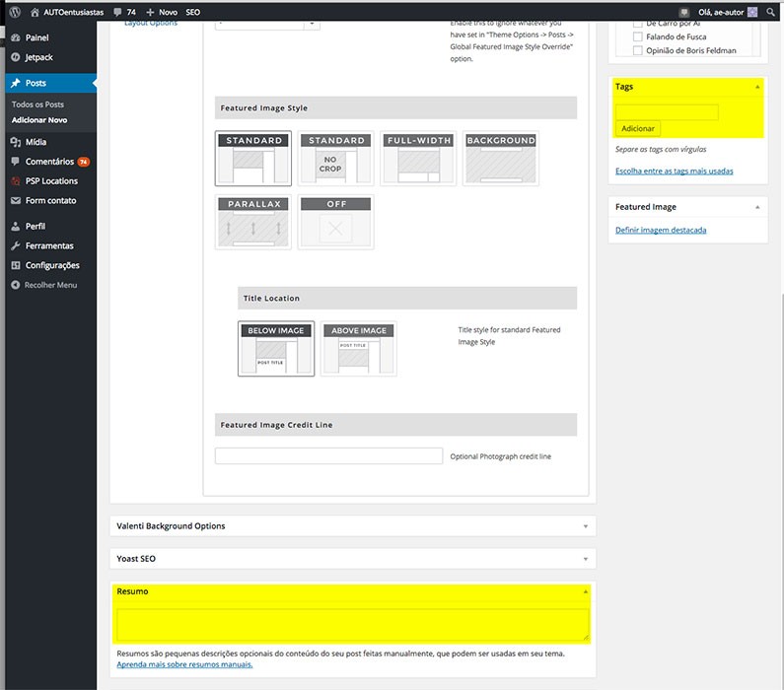Viewport: 784px width, 690px height.
Task: Enable De Carro por Aí category
Action: (638, 24)
